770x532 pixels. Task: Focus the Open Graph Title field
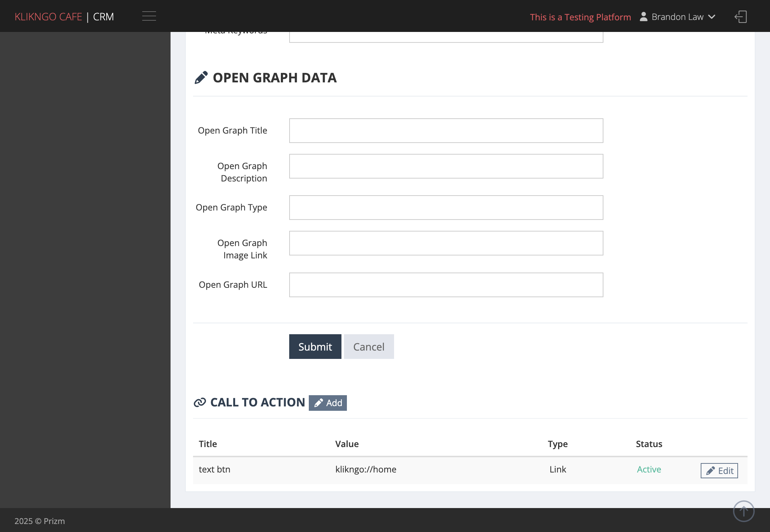pyautogui.click(x=446, y=131)
